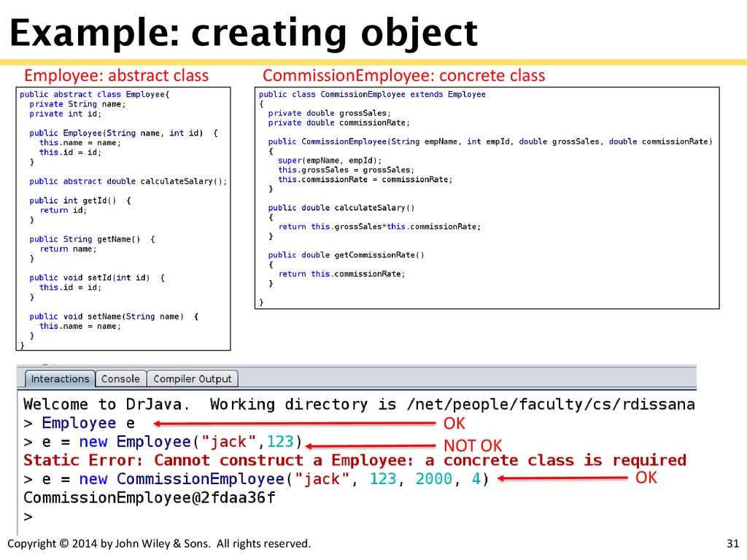Select the Static Error message line
The height and width of the screenshot is (560, 747).
click(x=355, y=461)
